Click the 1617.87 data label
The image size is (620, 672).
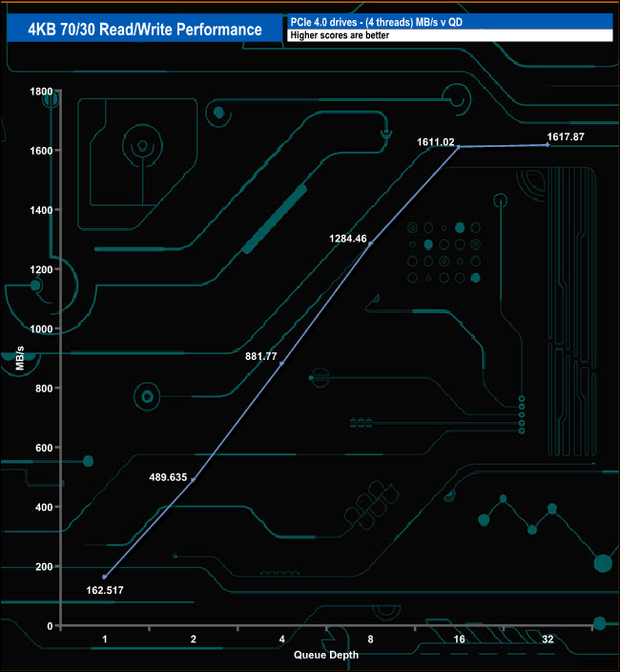[566, 136]
